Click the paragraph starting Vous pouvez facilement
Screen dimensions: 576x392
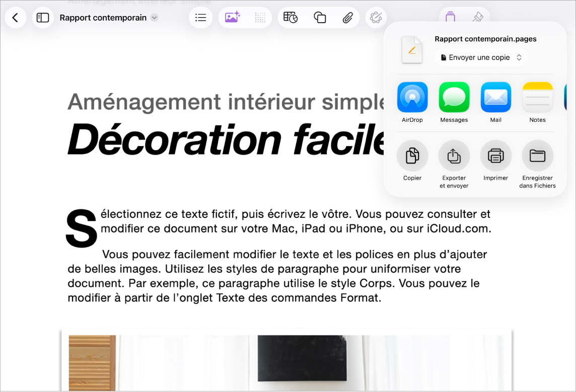pos(277,276)
